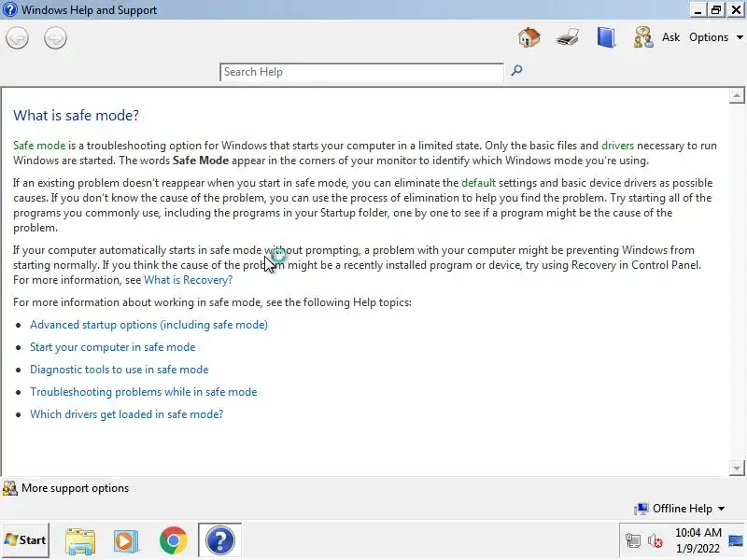
Task: Open the clock showing 10:04 AM
Action: click(698, 540)
